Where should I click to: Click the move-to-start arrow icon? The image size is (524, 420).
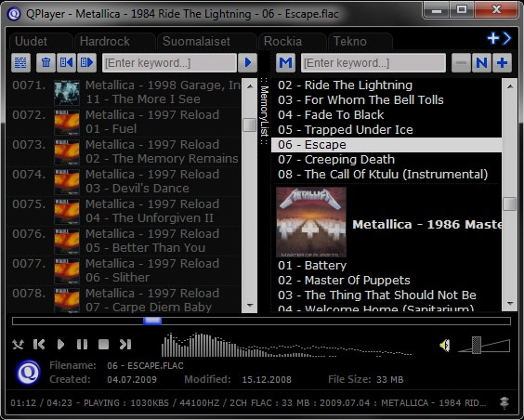pos(66,62)
